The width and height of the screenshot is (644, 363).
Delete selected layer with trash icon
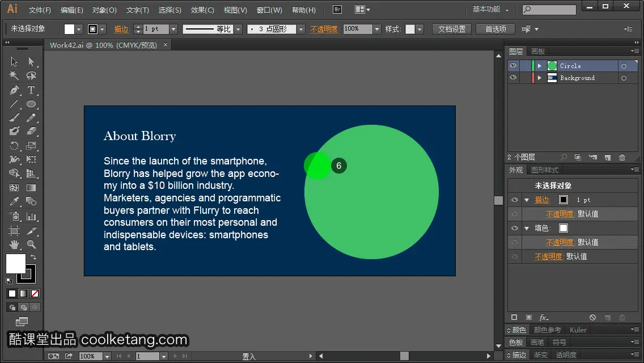tap(622, 158)
